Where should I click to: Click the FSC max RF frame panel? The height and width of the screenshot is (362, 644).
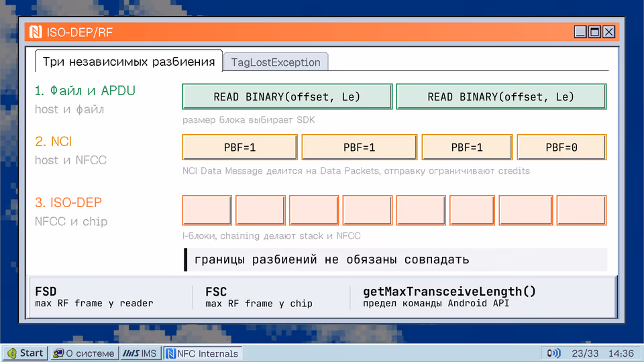point(259,298)
